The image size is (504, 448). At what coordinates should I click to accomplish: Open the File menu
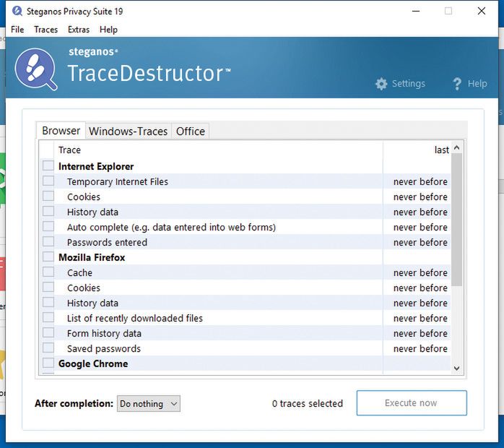[17, 30]
